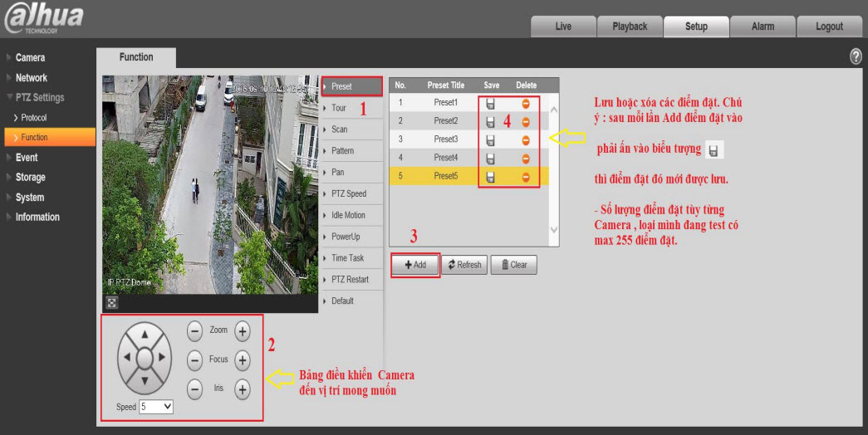Click the Focus minus button
This screenshot has height=435, width=868.
click(x=194, y=360)
